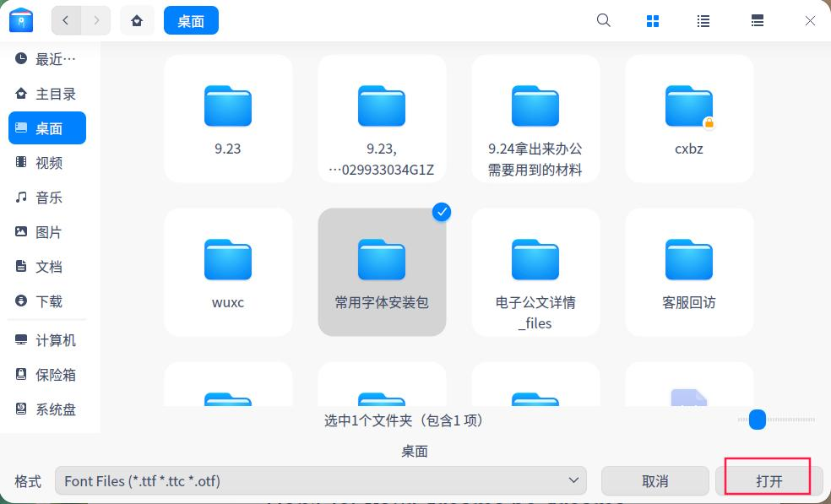
Task: Select the 电子公文详情_files folder
Action: point(535,272)
